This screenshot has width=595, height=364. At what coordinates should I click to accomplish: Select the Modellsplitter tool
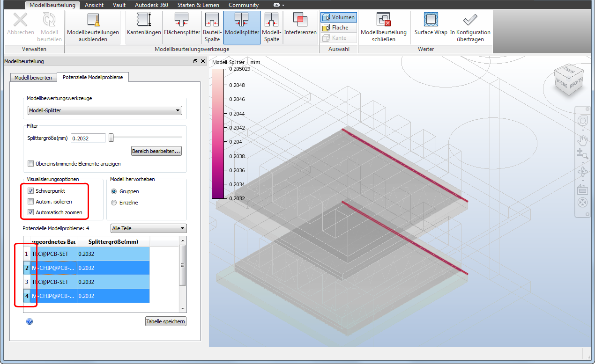(242, 27)
